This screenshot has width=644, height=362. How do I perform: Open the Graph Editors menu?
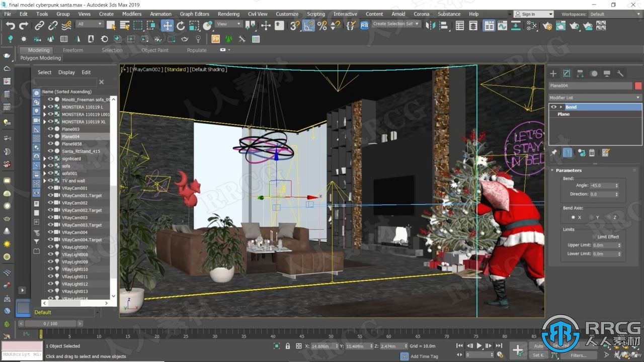[x=194, y=14]
